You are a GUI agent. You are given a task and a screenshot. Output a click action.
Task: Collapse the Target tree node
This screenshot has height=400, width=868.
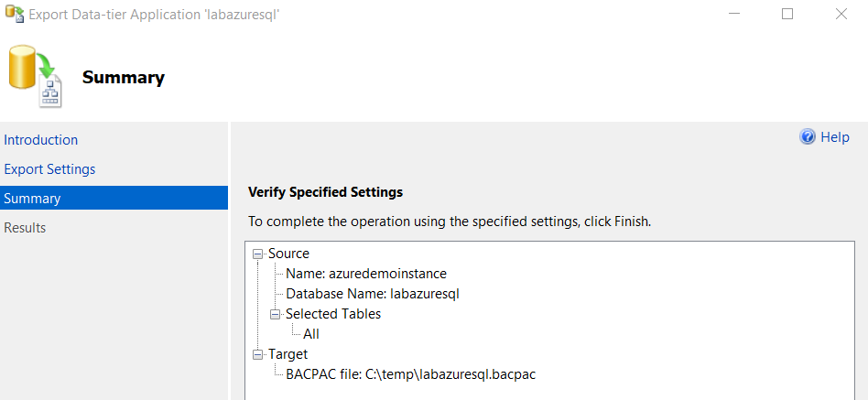pos(257,354)
